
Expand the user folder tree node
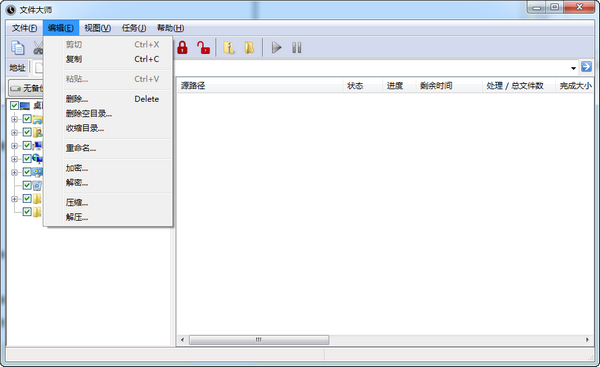pos(15,132)
